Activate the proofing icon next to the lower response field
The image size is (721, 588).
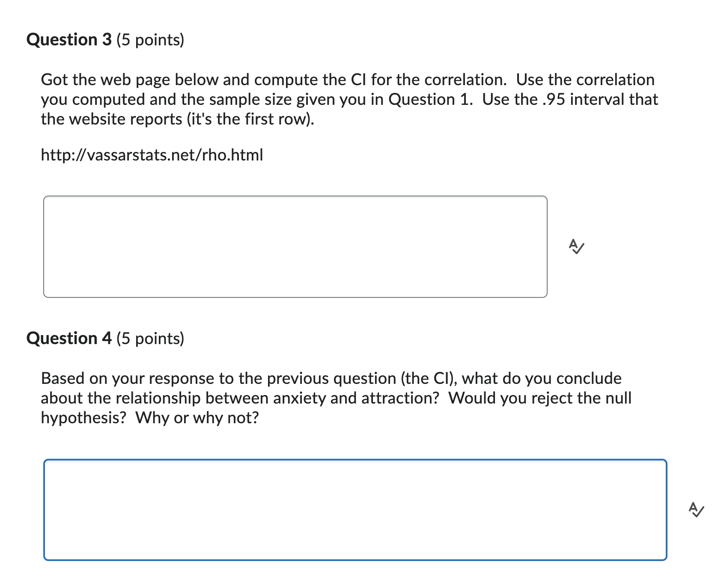pos(697,509)
